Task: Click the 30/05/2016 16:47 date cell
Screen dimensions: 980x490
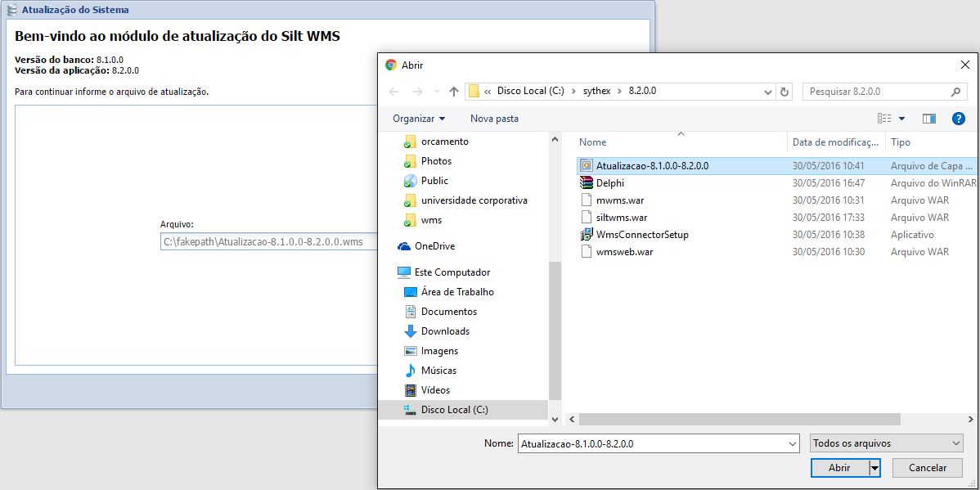Action: [828, 183]
